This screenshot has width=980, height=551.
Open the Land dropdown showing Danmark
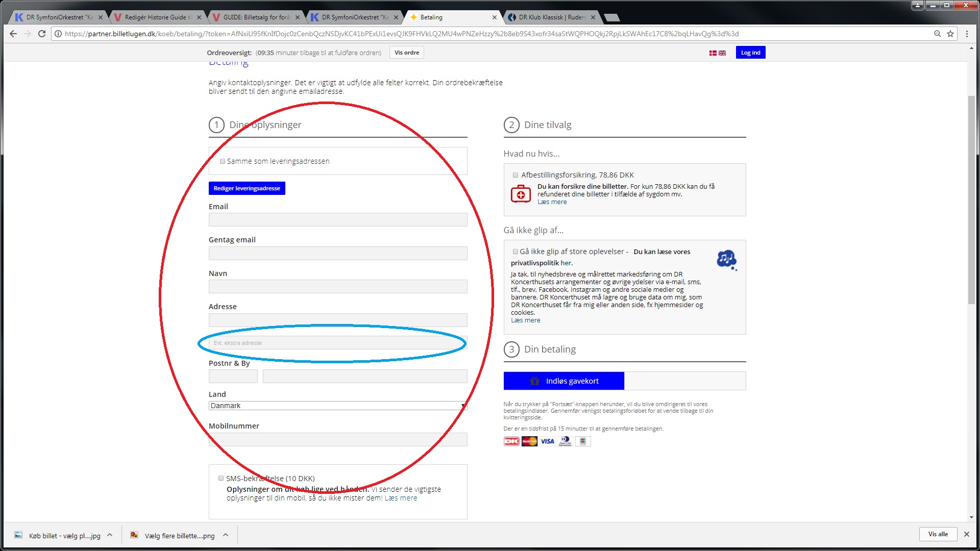pos(337,406)
